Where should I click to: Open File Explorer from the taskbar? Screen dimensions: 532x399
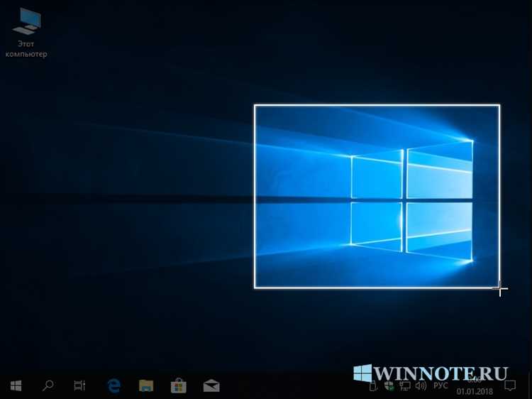pyautogui.click(x=146, y=386)
